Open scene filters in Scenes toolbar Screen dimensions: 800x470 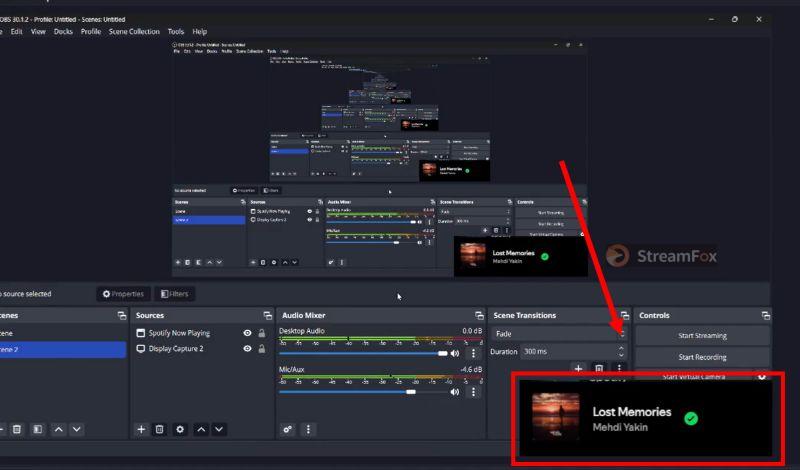click(x=38, y=429)
